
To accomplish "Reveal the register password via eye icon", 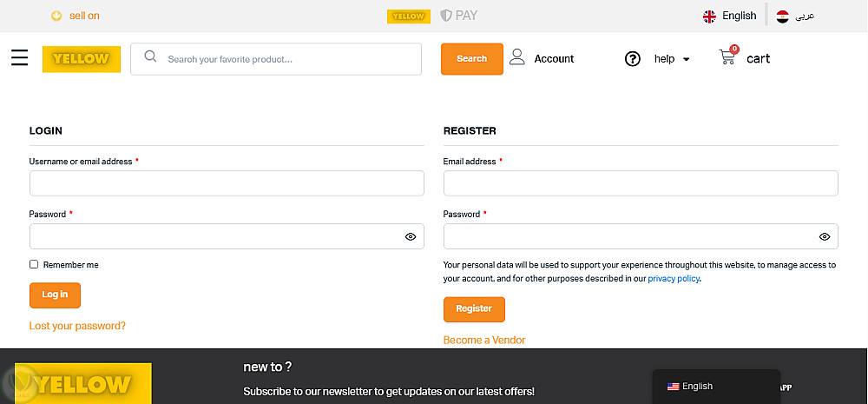I will 825,236.
